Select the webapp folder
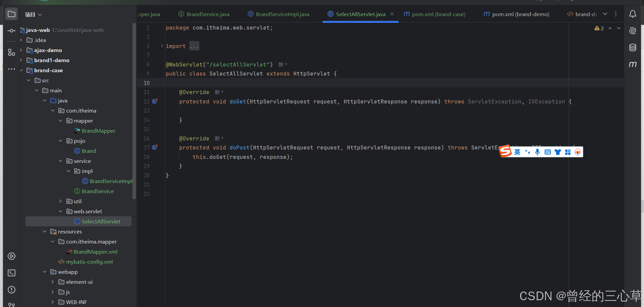 (67, 272)
